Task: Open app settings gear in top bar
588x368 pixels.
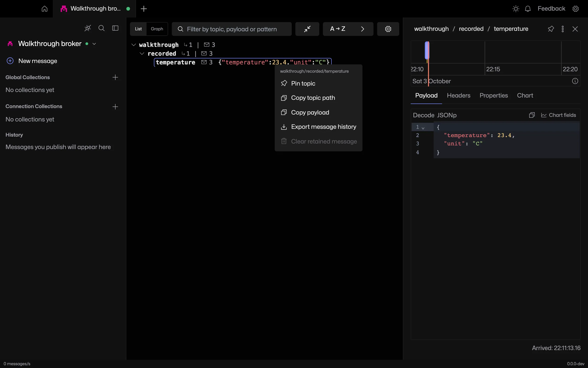Action: coord(576,9)
